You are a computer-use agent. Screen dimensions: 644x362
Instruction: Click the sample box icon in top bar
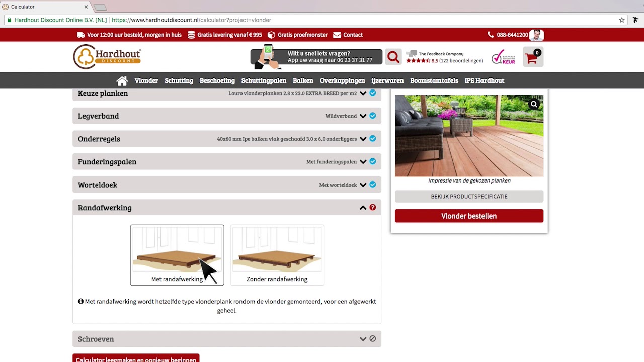[271, 35]
